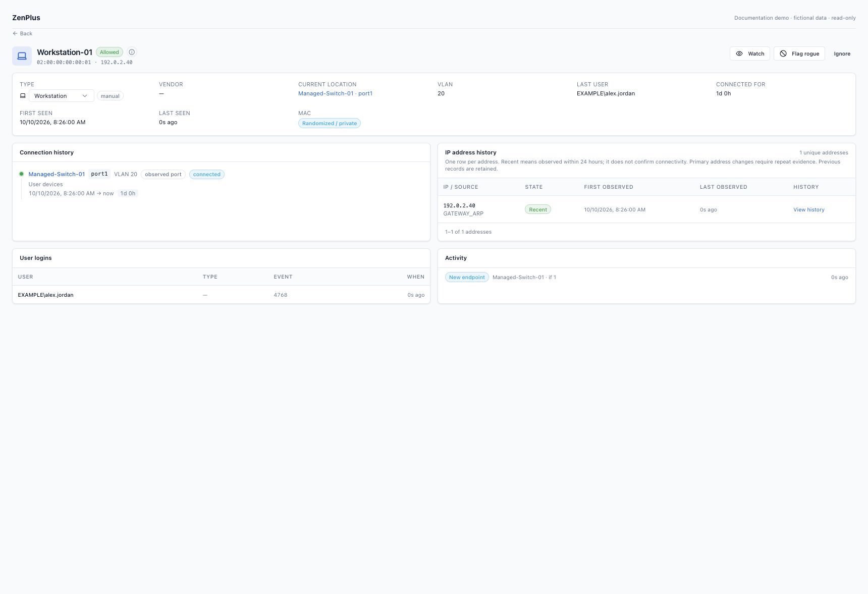868x594 pixels.
Task: Click the Allowed status badge
Action: pos(109,52)
